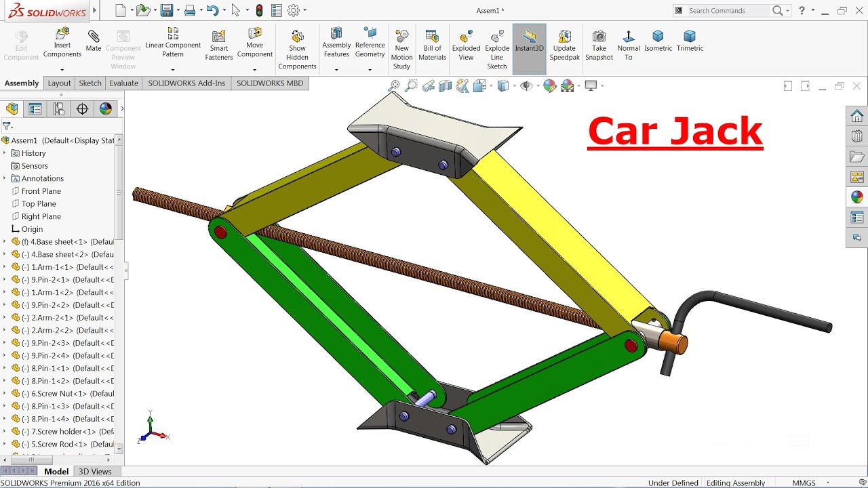Click the Insert Components tool
The image size is (868, 488).
(62, 43)
